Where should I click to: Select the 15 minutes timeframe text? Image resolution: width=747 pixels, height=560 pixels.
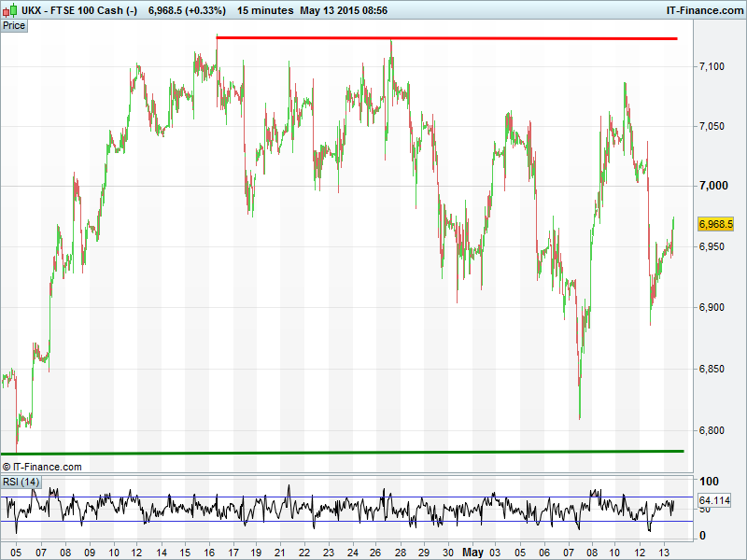(264, 10)
